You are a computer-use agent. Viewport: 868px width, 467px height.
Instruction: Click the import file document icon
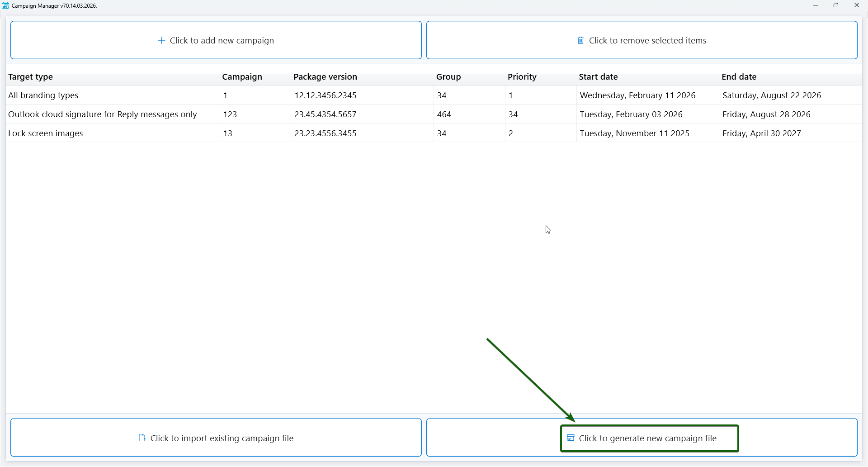point(142,438)
